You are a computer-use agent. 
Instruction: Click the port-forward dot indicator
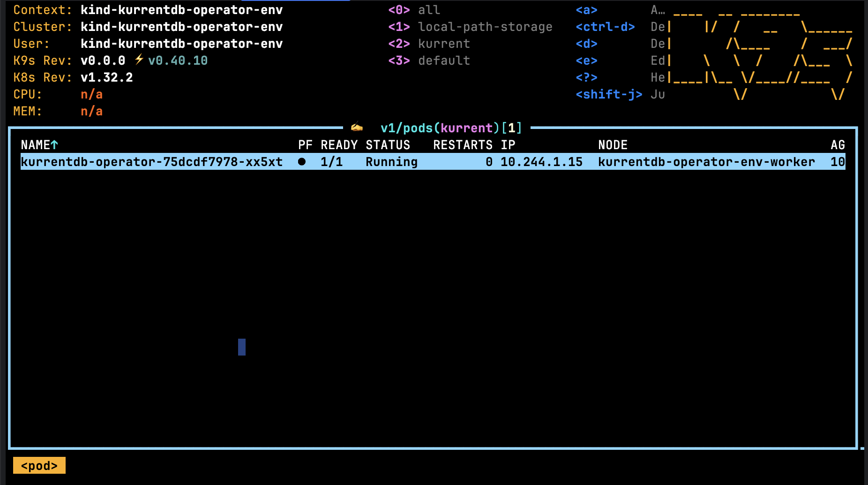[302, 162]
